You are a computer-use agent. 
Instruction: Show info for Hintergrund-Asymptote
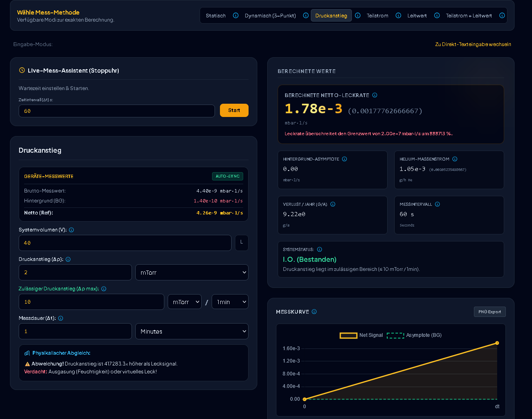(344, 159)
